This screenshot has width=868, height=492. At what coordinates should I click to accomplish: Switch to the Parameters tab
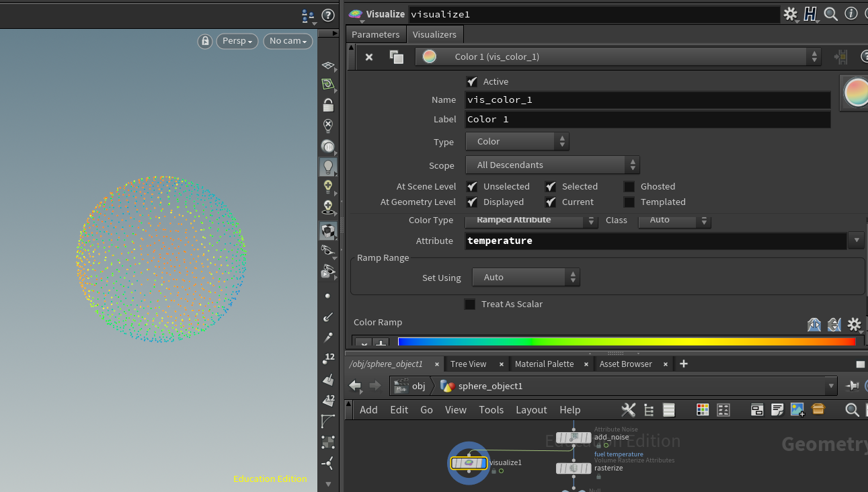375,34
